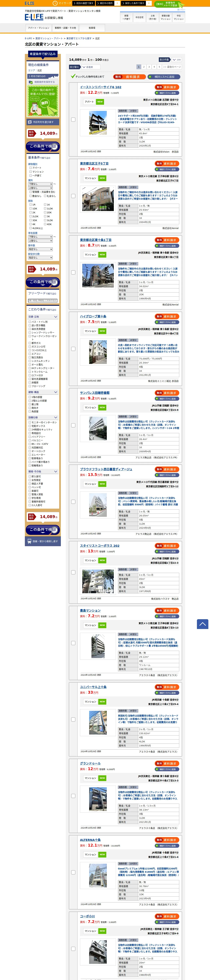Click plus 検討リストに追加 for ユニバーサル上十条
Viewport: 210px width, 980px height.
[x=167, y=693]
